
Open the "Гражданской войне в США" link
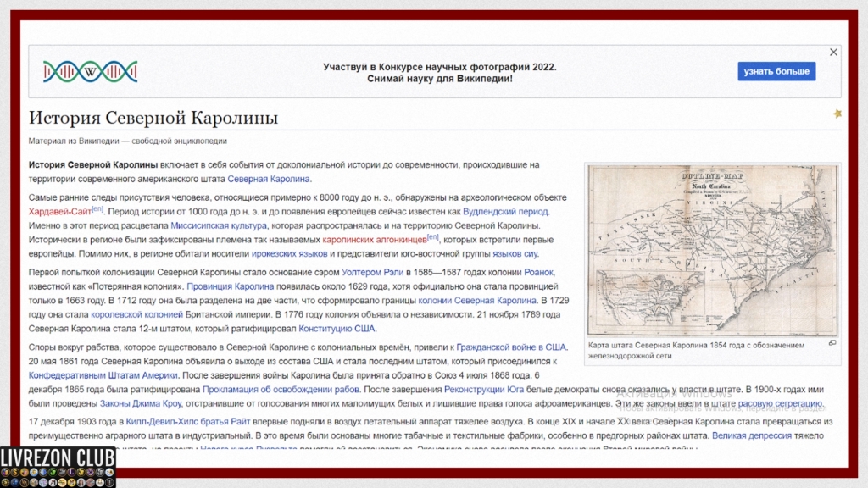[x=511, y=347]
